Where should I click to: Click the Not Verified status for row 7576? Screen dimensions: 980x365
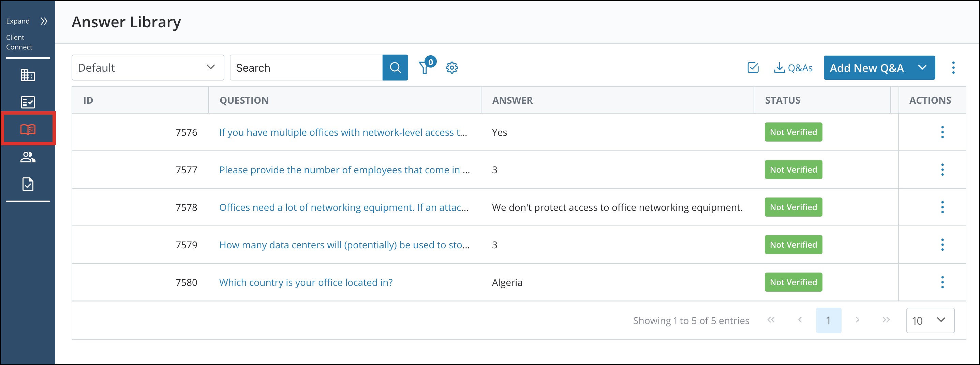click(x=793, y=132)
